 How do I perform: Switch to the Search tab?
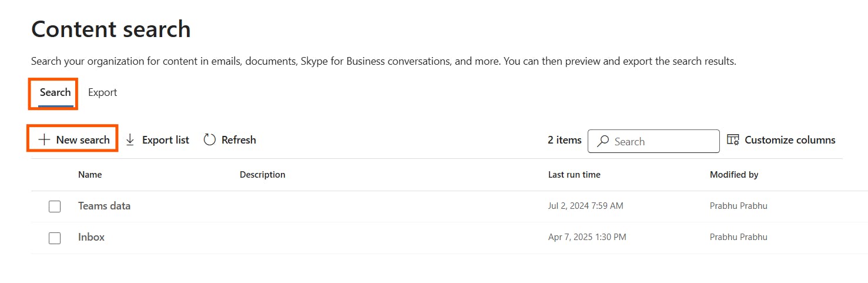[x=55, y=92]
